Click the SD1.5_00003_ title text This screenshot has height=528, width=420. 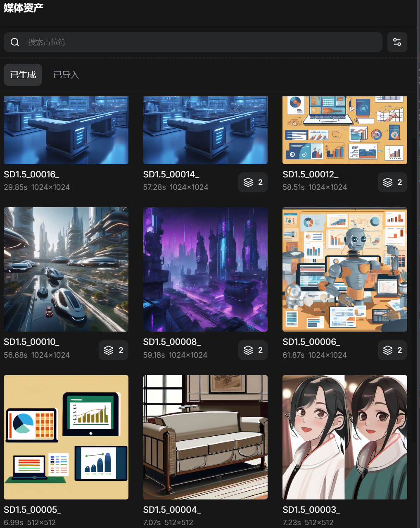[311, 510]
